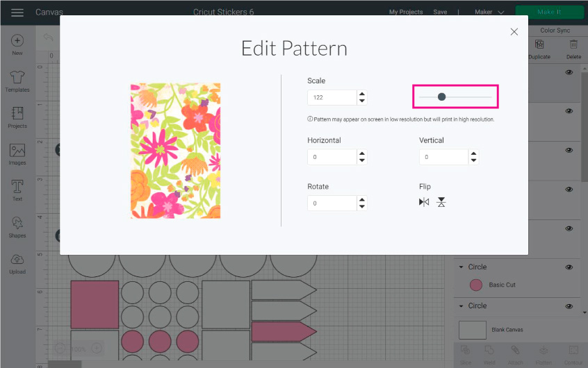
Task: Close the Edit Pattern dialog
Action: [514, 32]
